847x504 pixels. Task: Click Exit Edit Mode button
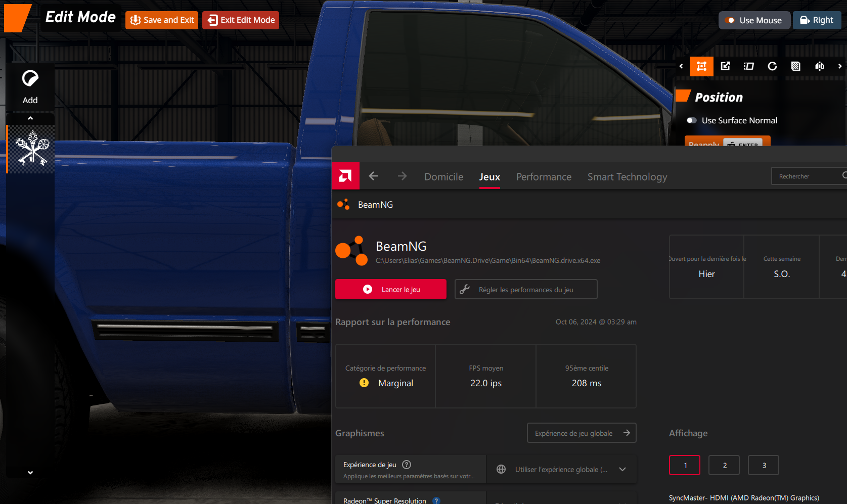click(241, 20)
